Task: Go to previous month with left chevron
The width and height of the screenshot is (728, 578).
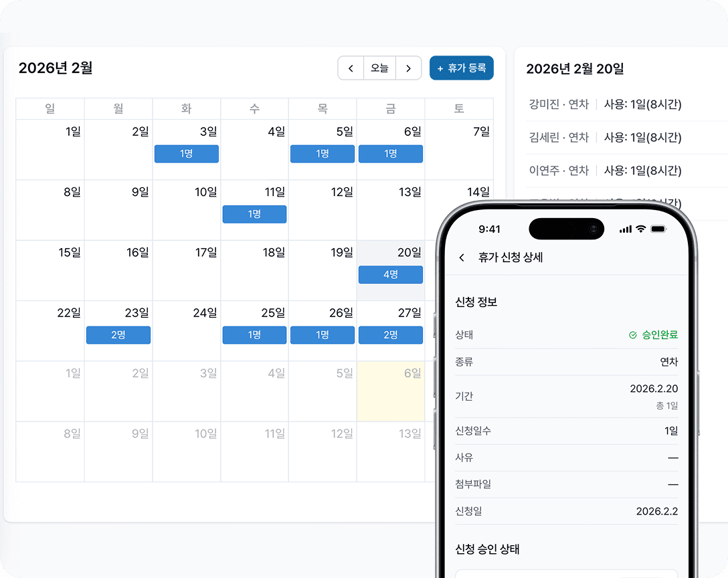Action: [x=351, y=68]
